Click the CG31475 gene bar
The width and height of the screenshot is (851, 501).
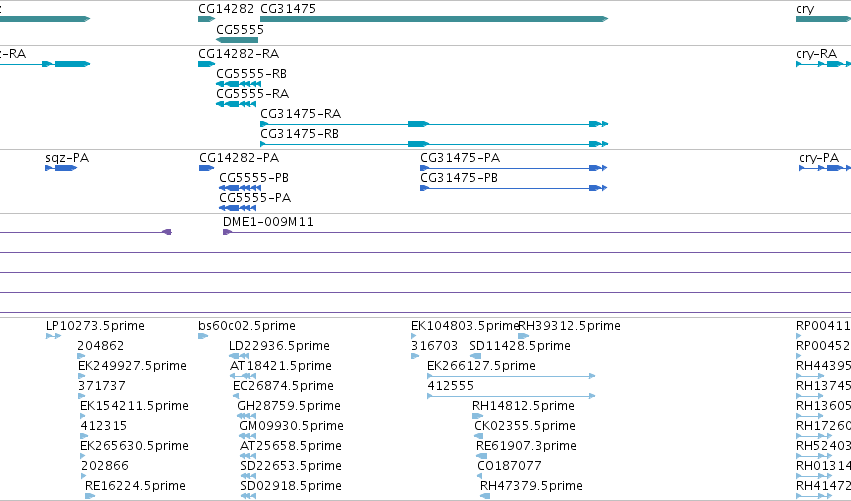pyautogui.click(x=434, y=19)
